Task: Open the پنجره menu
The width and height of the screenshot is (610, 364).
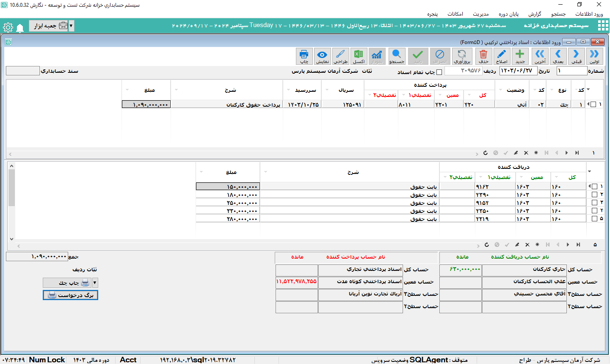Action: pyautogui.click(x=432, y=14)
